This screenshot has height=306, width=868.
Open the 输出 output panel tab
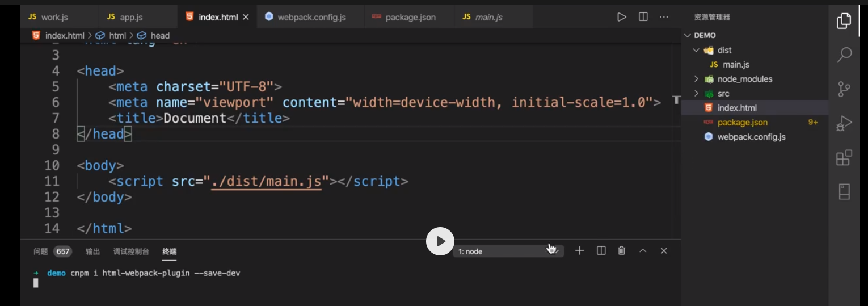[92, 251]
